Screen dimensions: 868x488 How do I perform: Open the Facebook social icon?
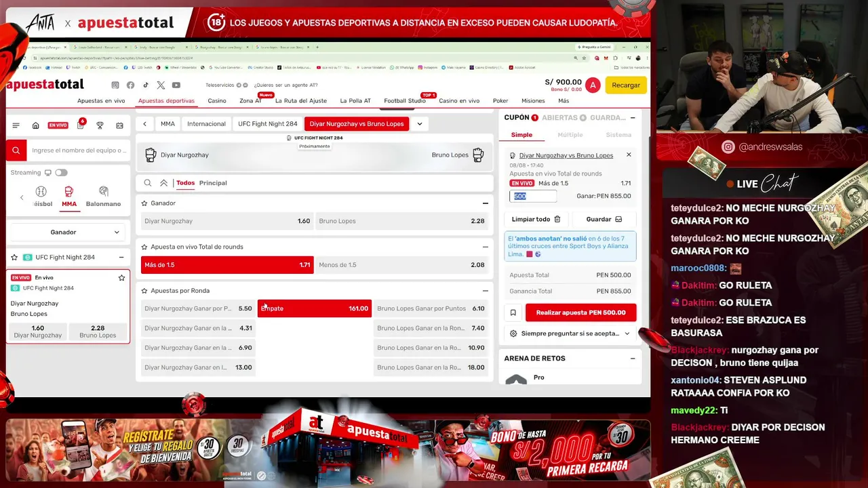click(x=130, y=85)
